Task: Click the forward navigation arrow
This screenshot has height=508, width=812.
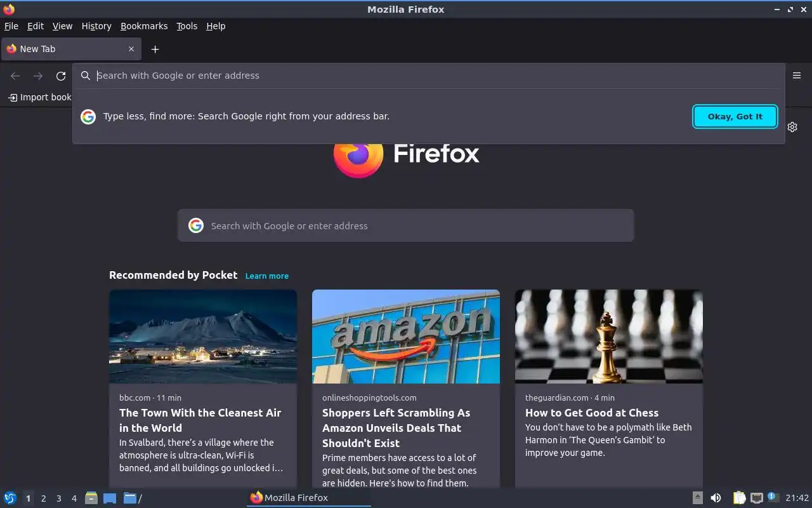Action: [x=38, y=76]
